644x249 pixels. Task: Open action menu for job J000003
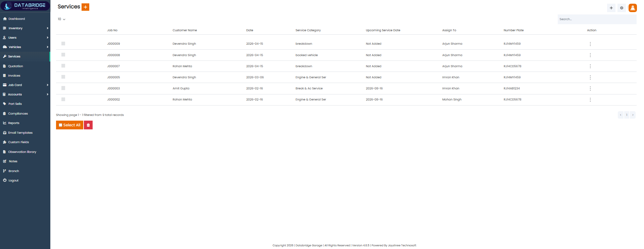pyautogui.click(x=590, y=88)
